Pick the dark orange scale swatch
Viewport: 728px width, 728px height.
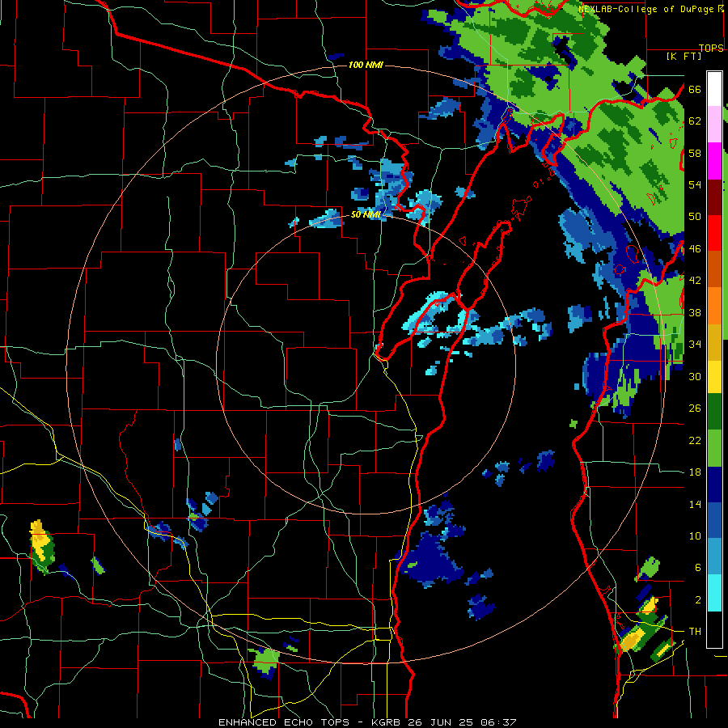[714, 269]
